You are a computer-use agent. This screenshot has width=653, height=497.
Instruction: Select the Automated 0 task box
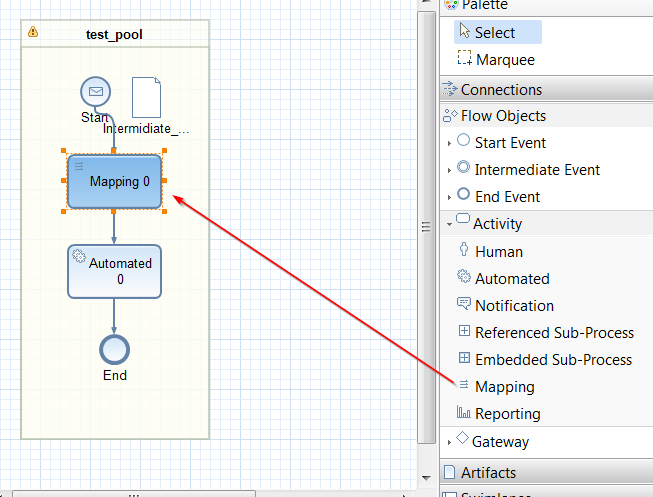coord(114,271)
